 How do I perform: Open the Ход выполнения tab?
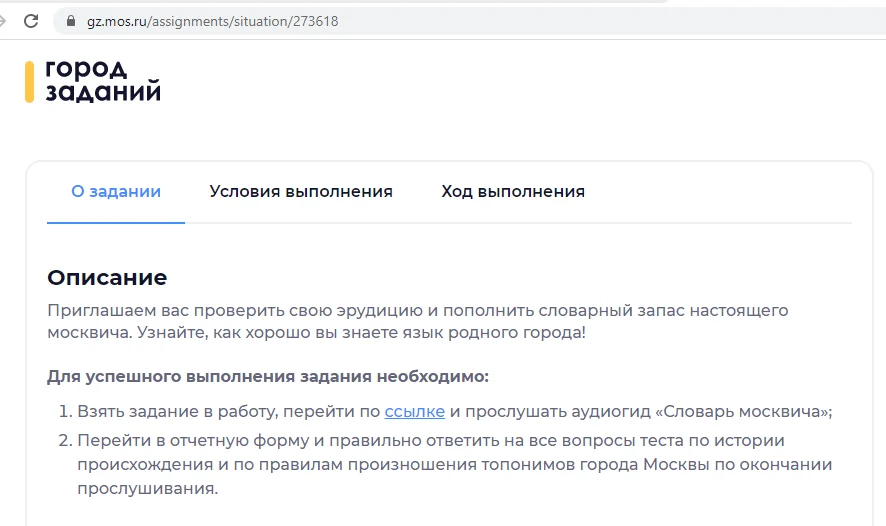point(513,192)
